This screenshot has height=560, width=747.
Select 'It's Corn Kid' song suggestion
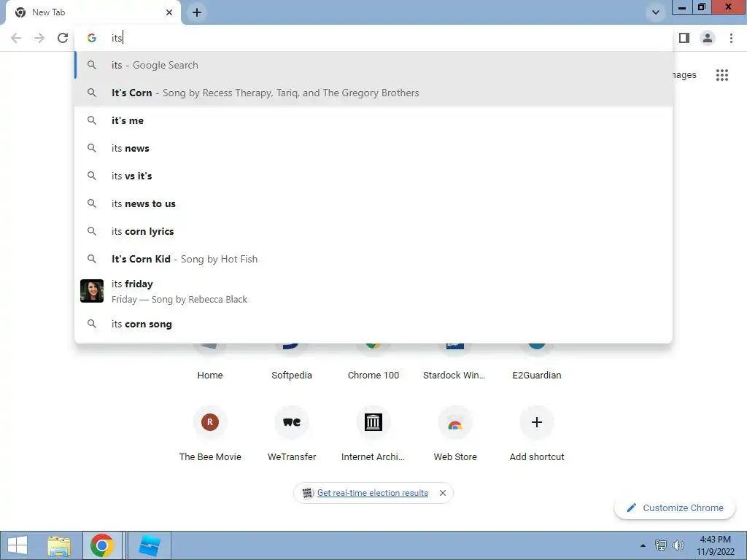click(x=373, y=259)
